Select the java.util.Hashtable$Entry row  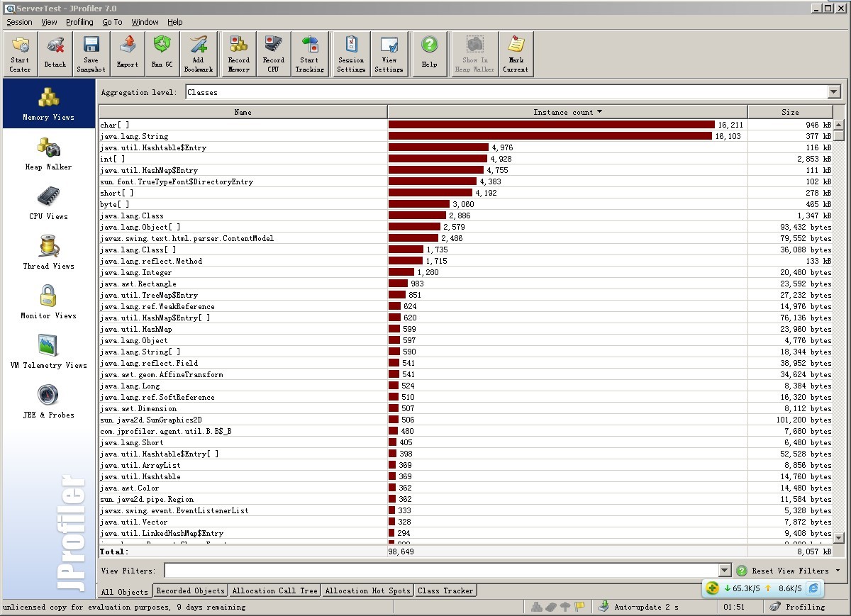(466, 147)
